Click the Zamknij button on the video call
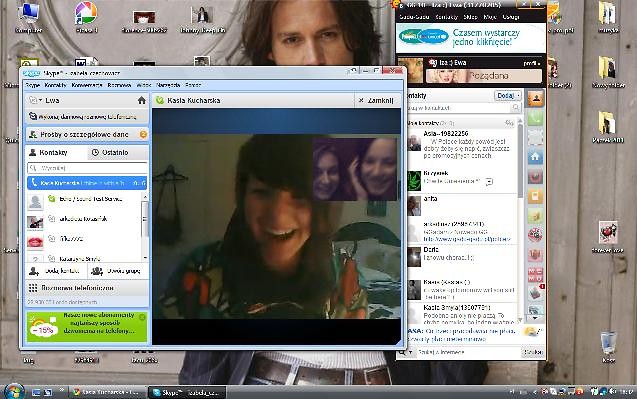This screenshot has height=399, width=637. (376, 100)
